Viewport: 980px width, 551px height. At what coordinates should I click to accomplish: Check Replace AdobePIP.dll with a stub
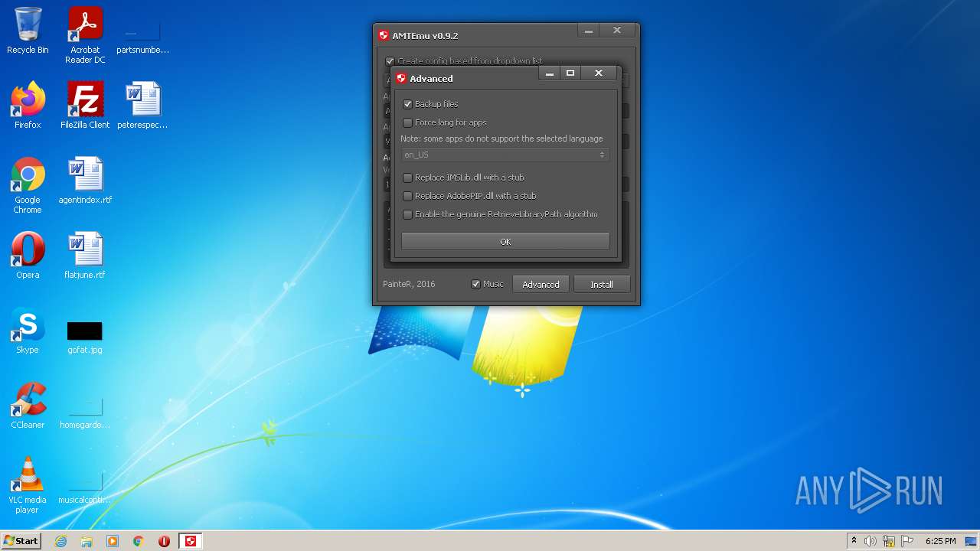click(407, 196)
